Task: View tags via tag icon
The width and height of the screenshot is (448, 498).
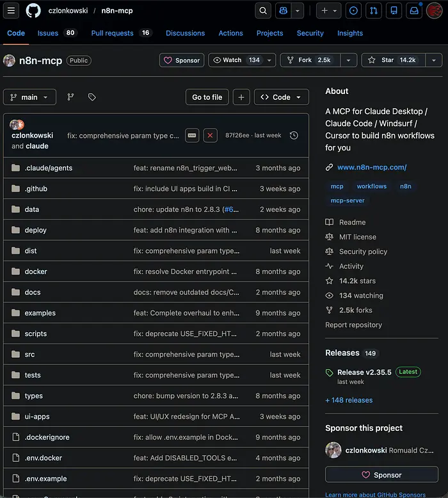Action: coord(92,97)
